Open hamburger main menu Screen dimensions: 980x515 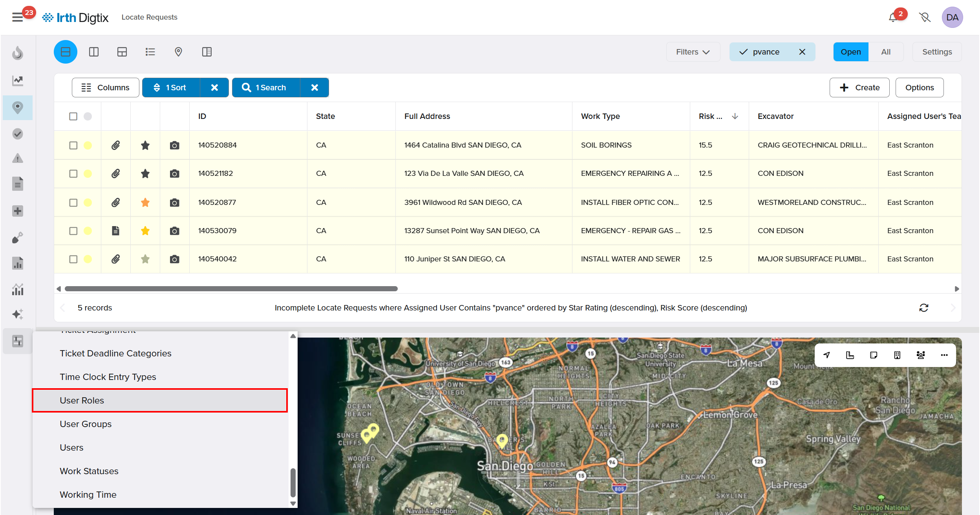[17, 17]
